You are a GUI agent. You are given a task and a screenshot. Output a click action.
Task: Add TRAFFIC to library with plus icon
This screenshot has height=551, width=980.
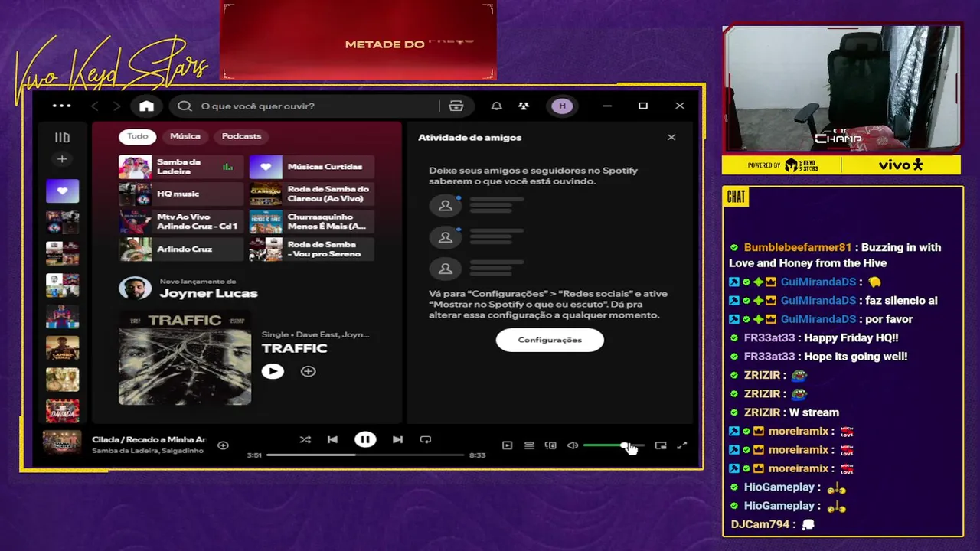coord(308,371)
